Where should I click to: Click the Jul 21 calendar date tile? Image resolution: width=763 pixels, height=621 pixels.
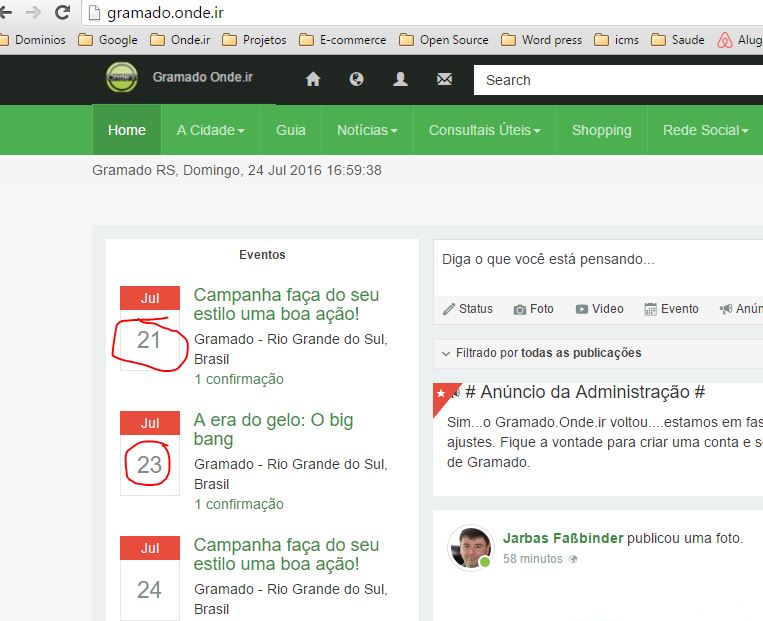[150, 328]
